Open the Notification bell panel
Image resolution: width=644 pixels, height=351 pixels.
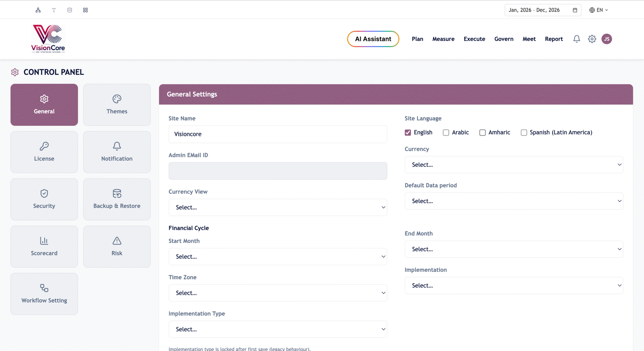pos(117,152)
